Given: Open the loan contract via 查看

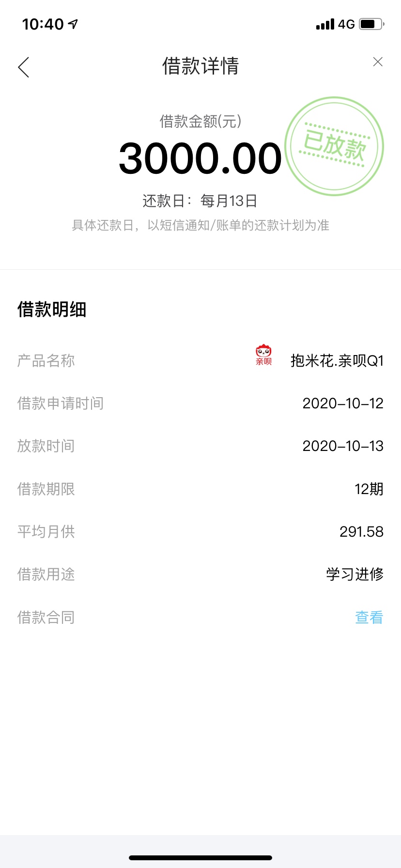Looking at the screenshot, I should 369,617.
